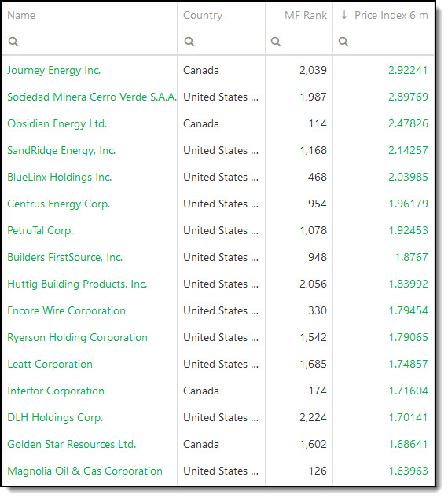Select price index value 2.03985
448x499 pixels.
408,178
